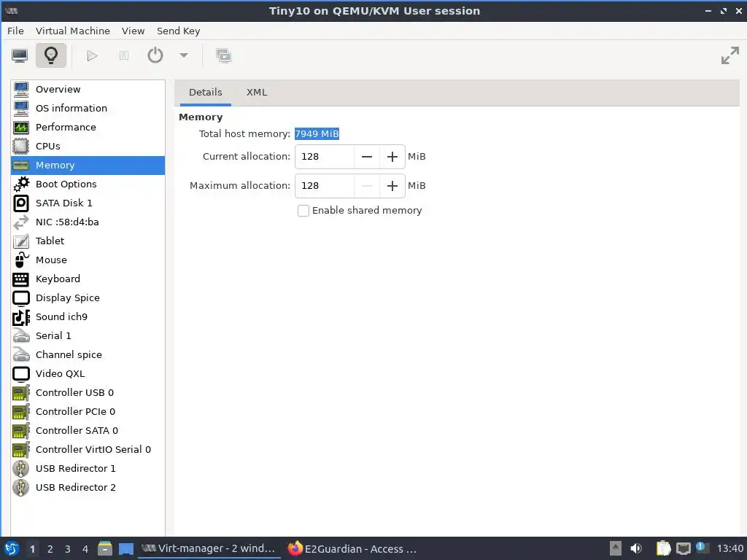Screen dimensions: 747x560
Task: Select Overview in hardware list
Action: pos(88,89)
